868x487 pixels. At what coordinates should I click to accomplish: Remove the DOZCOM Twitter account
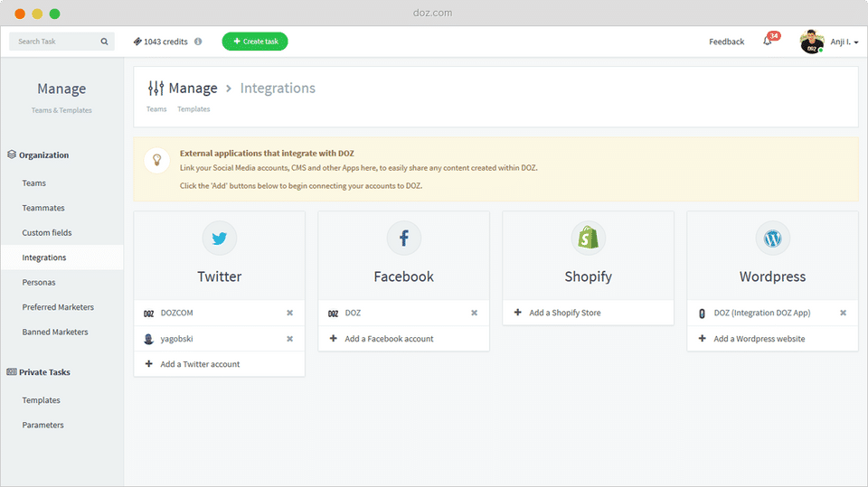pos(290,313)
